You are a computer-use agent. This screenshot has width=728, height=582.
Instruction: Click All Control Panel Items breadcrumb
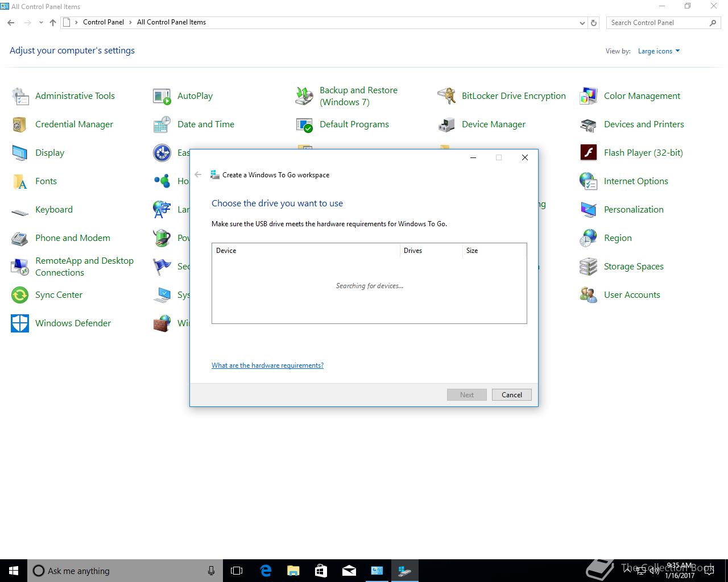[x=171, y=22]
